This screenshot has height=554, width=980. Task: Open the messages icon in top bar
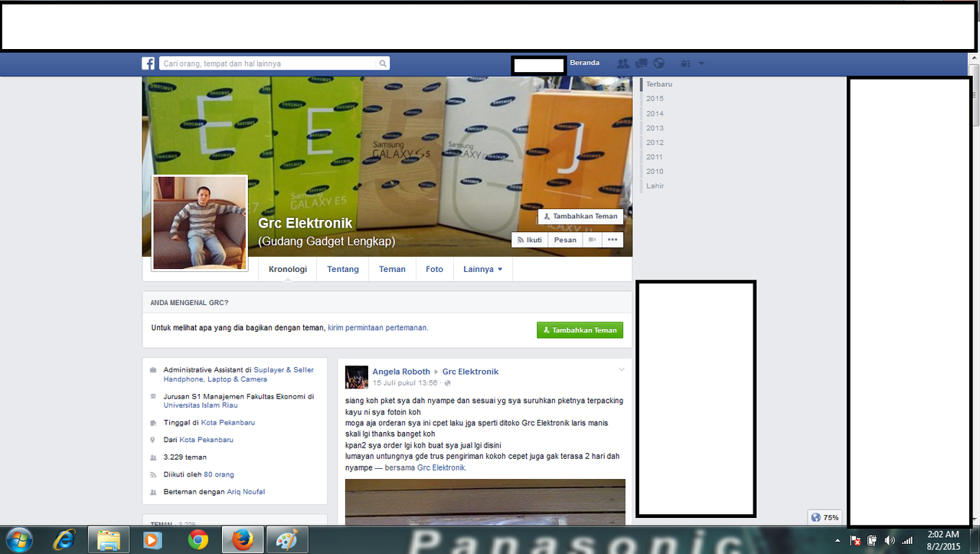tap(642, 63)
